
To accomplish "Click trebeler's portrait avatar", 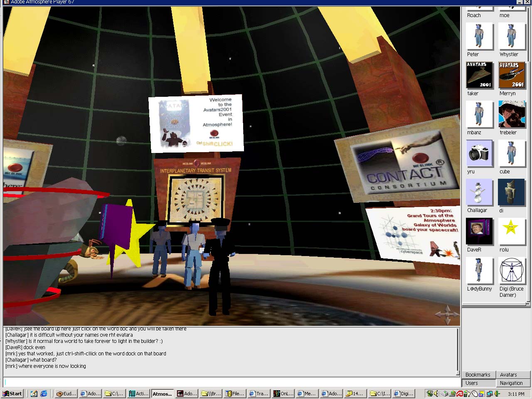I will [x=512, y=114].
